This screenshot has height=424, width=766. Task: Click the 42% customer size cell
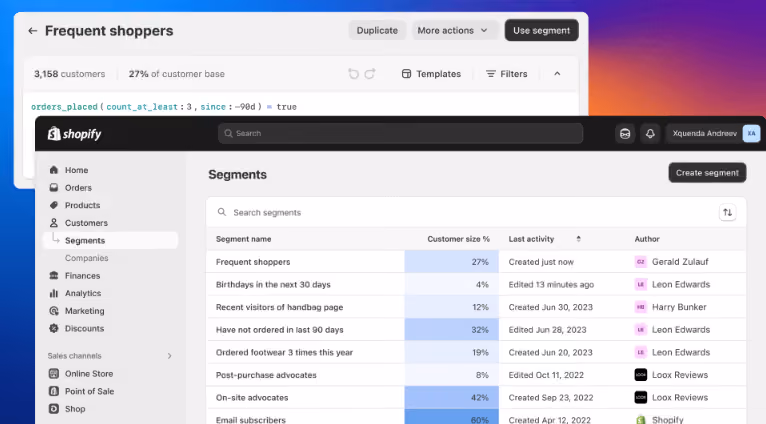(x=451, y=398)
